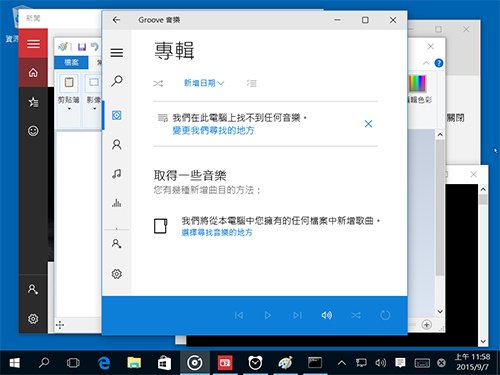500x375 pixels.
Task: Open File Explorer from taskbar
Action: point(134,363)
